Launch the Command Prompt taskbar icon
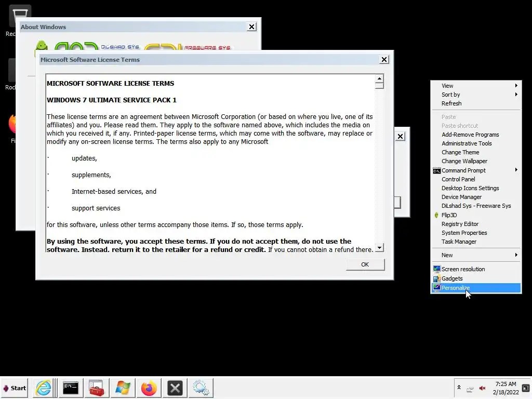This screenshot has width=532, height=399. [x=71, y=388]
